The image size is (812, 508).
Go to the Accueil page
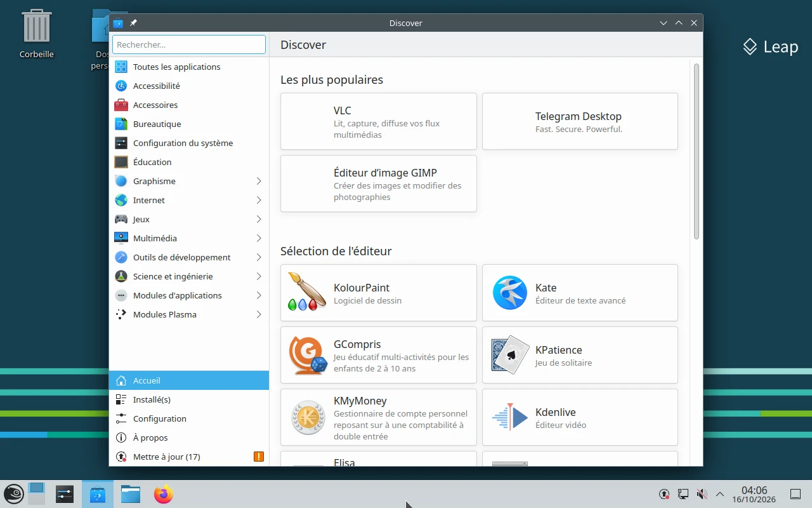click(x=189, y=380)
